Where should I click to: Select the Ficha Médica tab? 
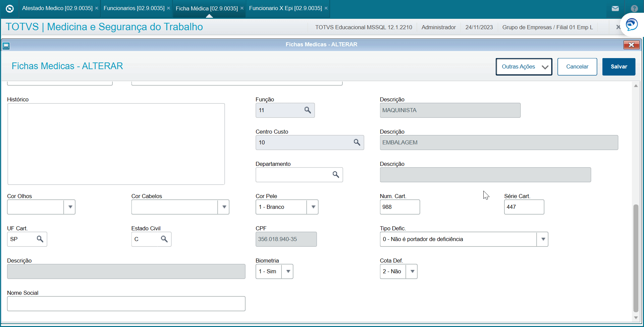tap(207, 8)
